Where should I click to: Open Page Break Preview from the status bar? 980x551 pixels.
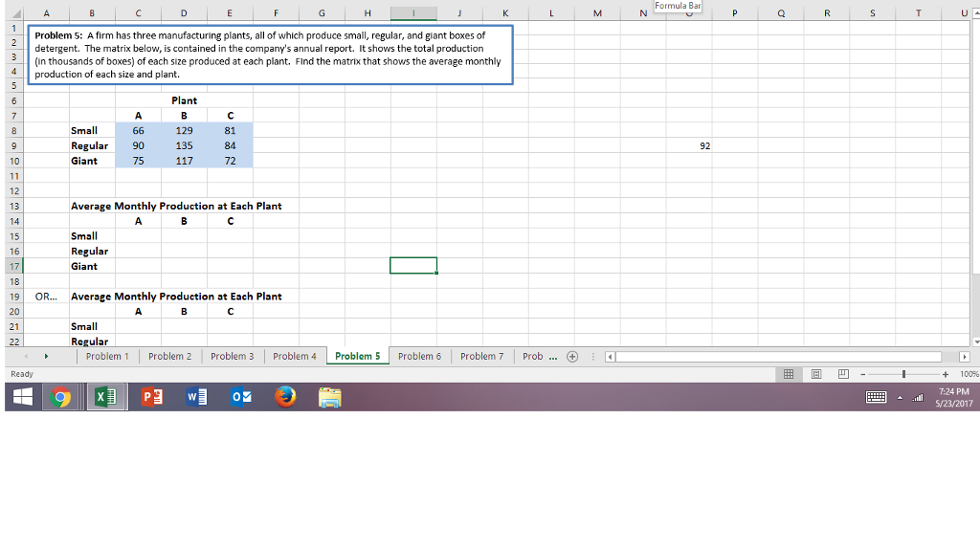pos(843,373)
